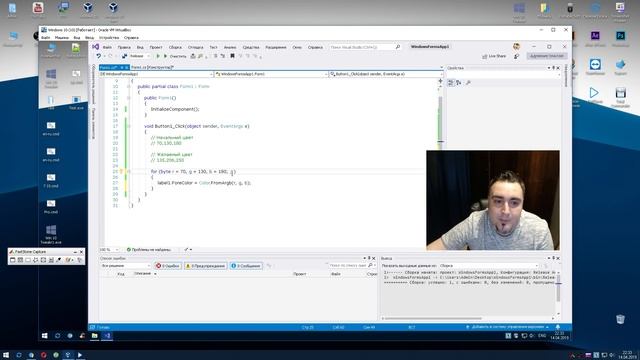
Task: Collapse the Button1_Click method outline toggle
Action: 128,126
